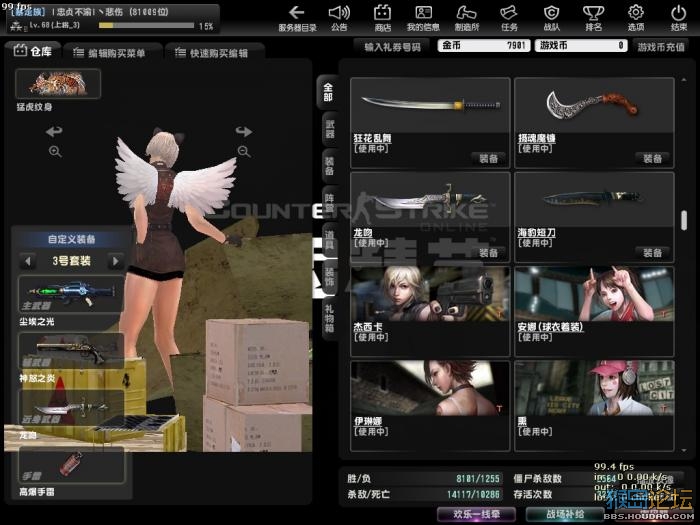Select the 礼物箱 gift box side tab
The width and height of the screenshot is (700, 525).
coord(330,318)
